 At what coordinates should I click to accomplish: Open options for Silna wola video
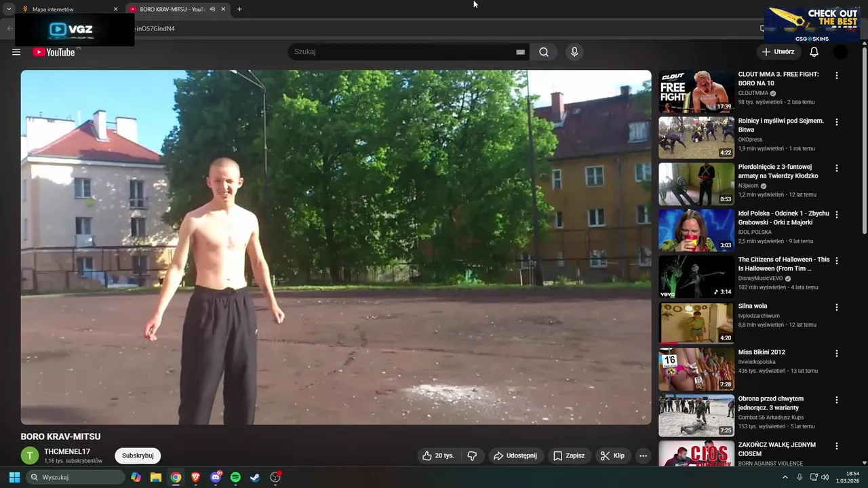pos(837,307)
